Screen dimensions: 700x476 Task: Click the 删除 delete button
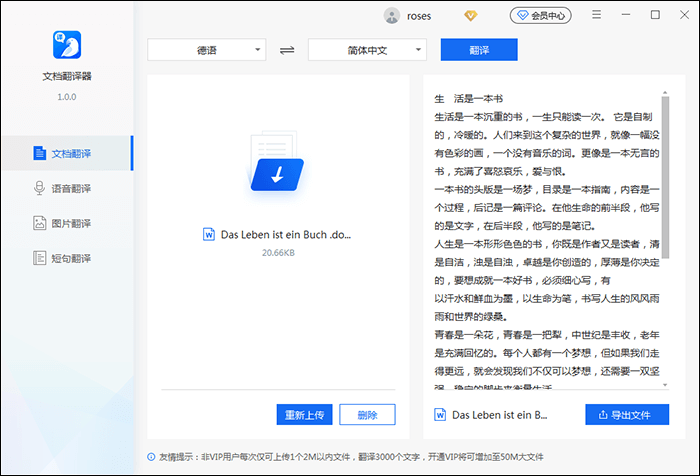pos(367,415)
